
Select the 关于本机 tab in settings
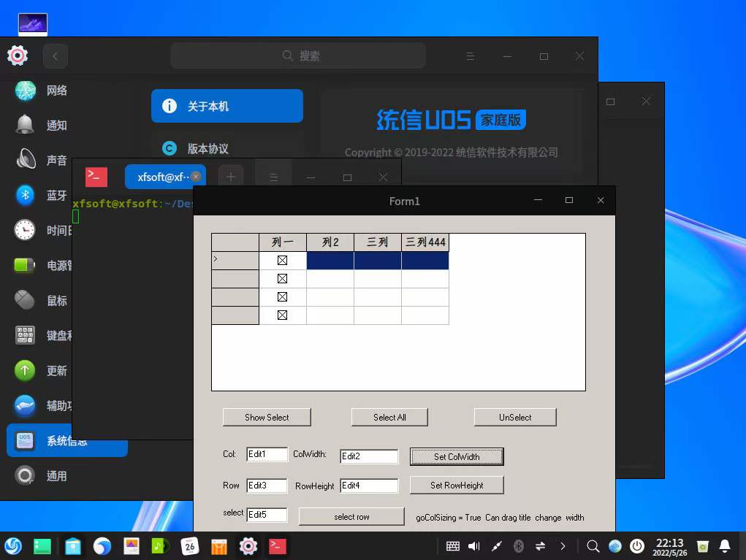tap(227, 106)
